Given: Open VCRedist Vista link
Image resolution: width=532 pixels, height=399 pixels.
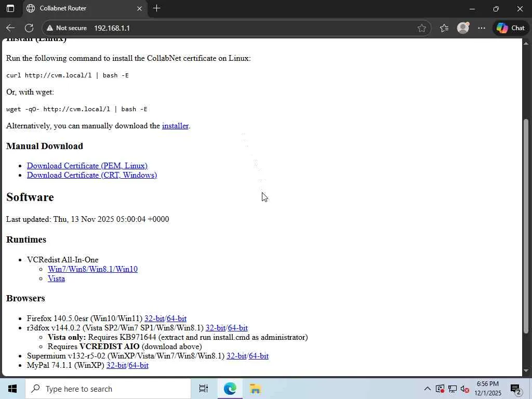Looking at the screenshot, I should point(56,278).
